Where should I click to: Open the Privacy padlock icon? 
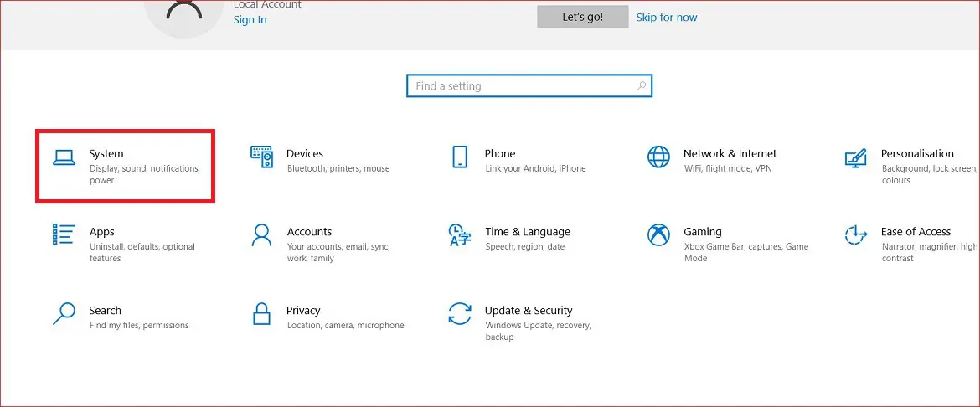click(261, 314)
